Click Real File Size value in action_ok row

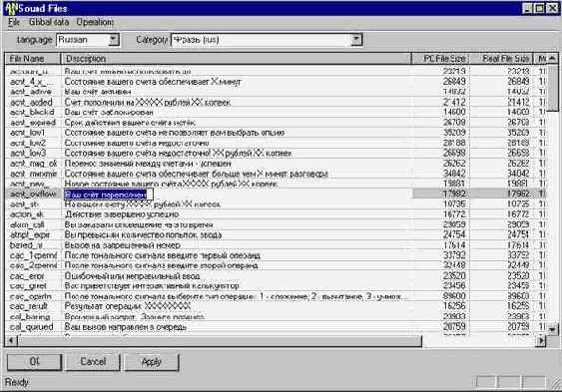point(518,214)
